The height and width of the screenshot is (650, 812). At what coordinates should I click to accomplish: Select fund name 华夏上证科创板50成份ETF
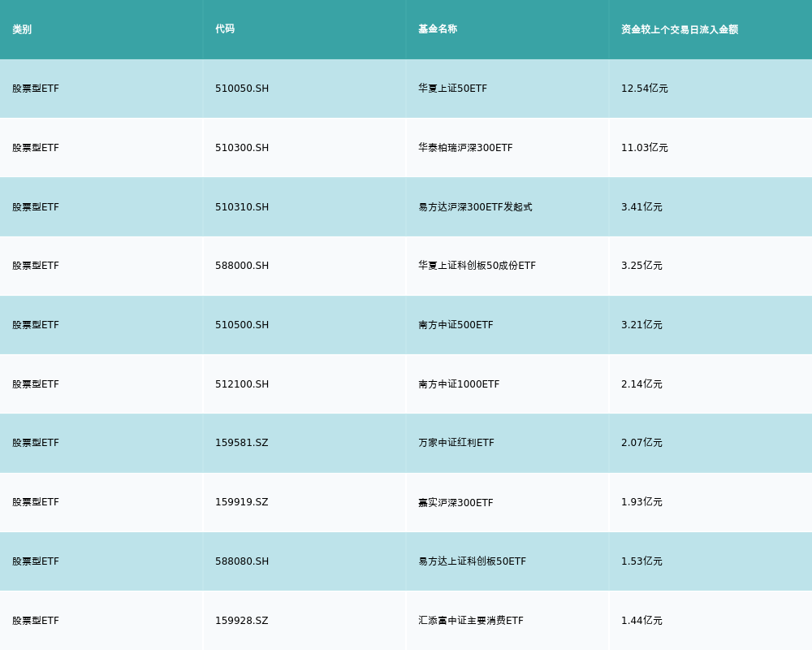(x=477, y=266)
